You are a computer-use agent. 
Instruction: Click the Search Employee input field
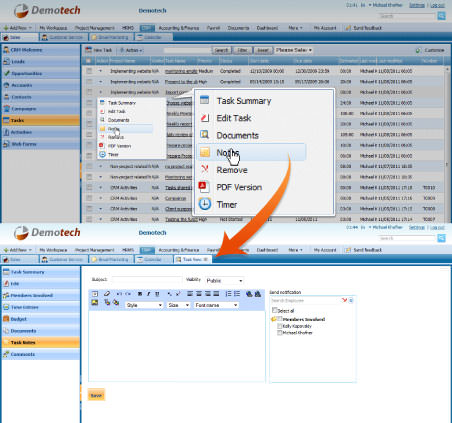click(305, 300)
